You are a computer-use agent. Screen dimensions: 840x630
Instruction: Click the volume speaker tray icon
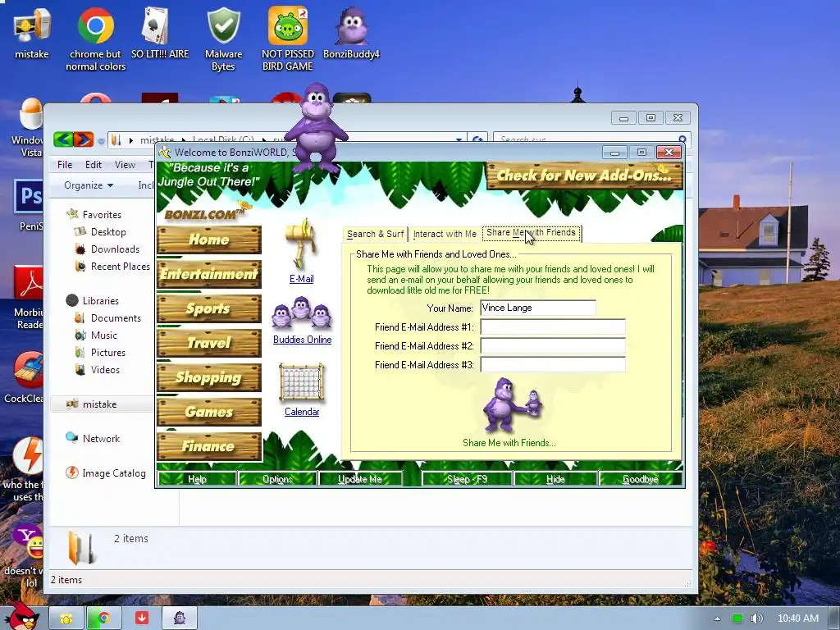756,619
